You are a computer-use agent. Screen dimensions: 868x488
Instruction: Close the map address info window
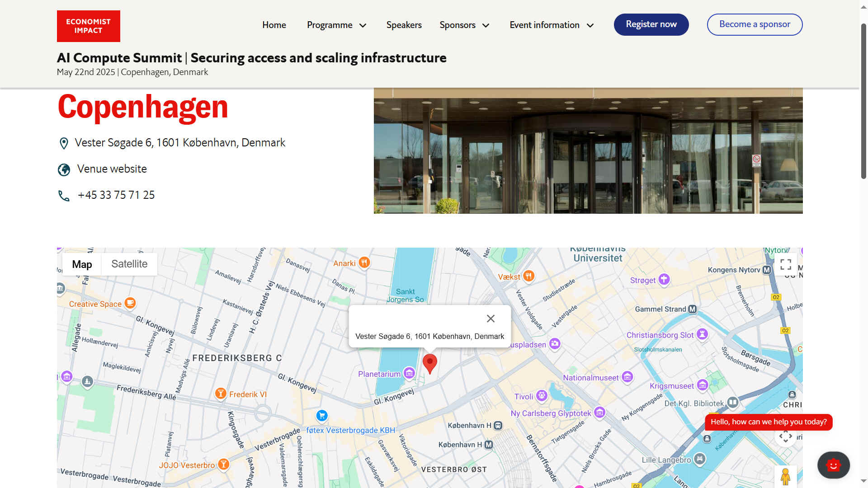click(x=491, y=319)
